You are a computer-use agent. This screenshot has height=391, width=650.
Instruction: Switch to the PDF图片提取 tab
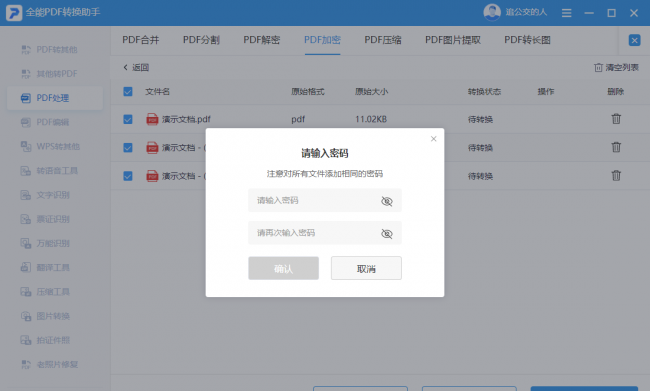(x=453, y=40)
